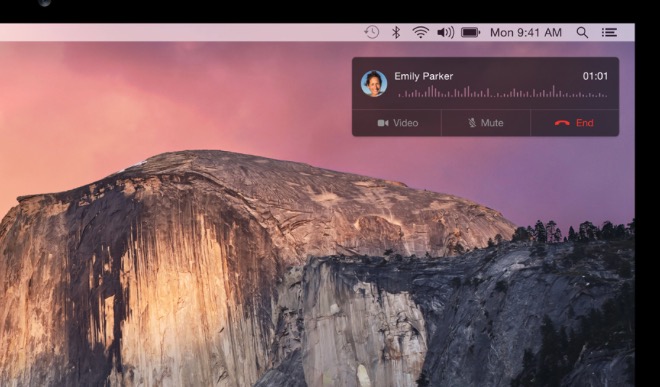660x387 pixels.
Task: Open the clock reading Mon 9:41 AM
Action: coord(526,32)
